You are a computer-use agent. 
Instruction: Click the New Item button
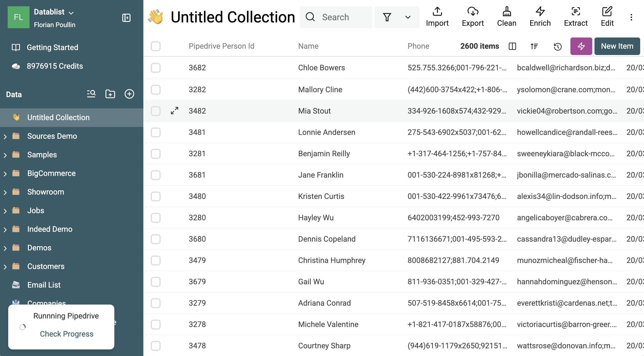[x=617, y=46]
